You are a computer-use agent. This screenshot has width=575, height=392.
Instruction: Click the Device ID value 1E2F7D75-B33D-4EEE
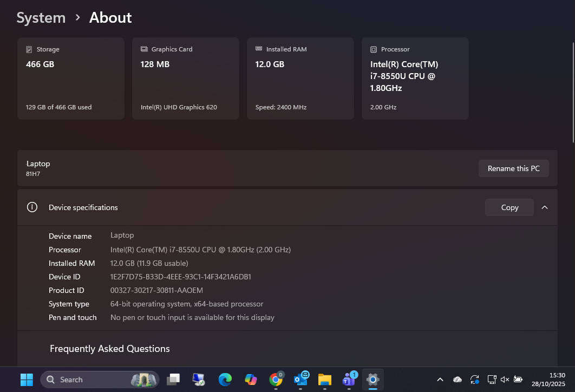181,277
